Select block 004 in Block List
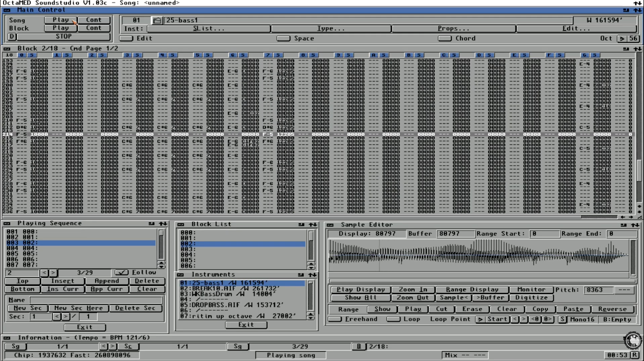Viewport: 644px width, 361px height. [x=243, y=255]
